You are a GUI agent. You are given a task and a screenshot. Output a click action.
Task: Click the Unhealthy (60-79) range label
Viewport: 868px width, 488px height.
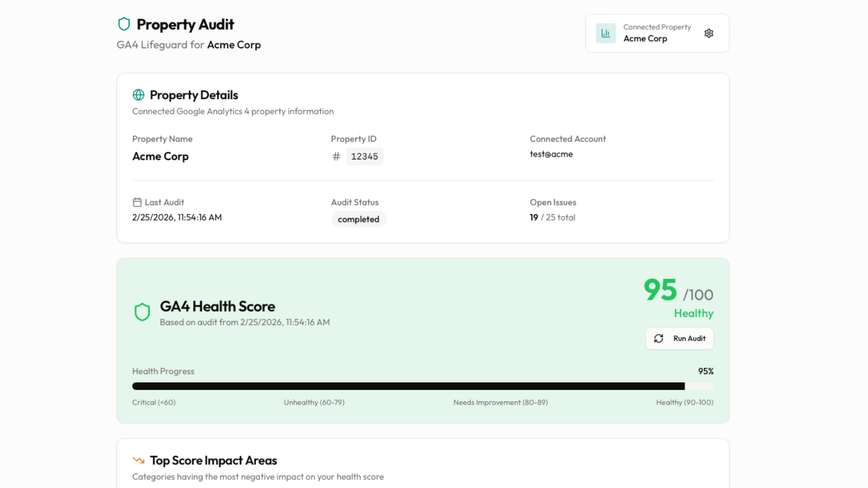click(x=314, y=402)
